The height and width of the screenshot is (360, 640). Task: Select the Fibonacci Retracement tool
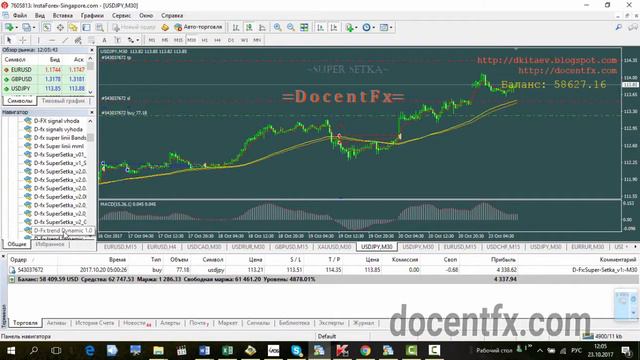pyautogui.click(x=91, y=40)
